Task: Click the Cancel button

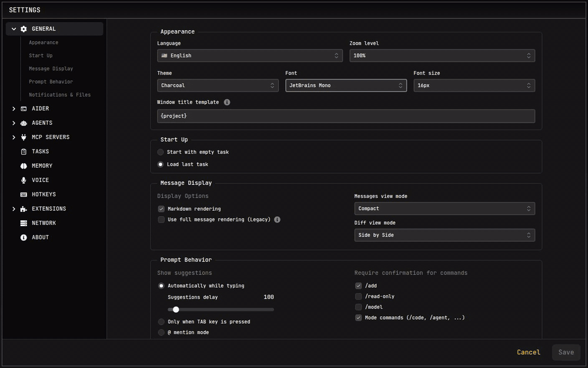Action: (529, 352)
